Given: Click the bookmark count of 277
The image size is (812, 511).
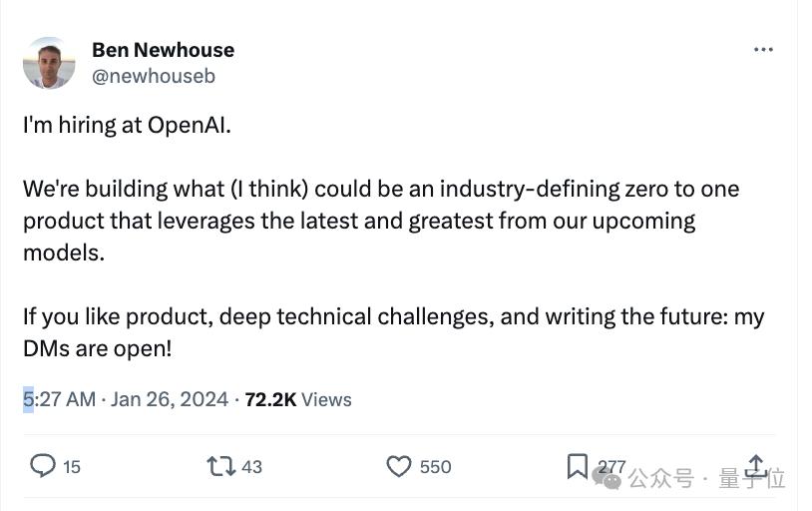Looking at the screenshot, I should (611, 466).
